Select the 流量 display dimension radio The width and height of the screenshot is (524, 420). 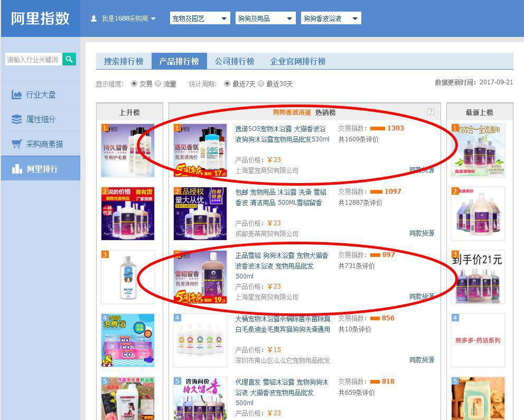[158, 83]
